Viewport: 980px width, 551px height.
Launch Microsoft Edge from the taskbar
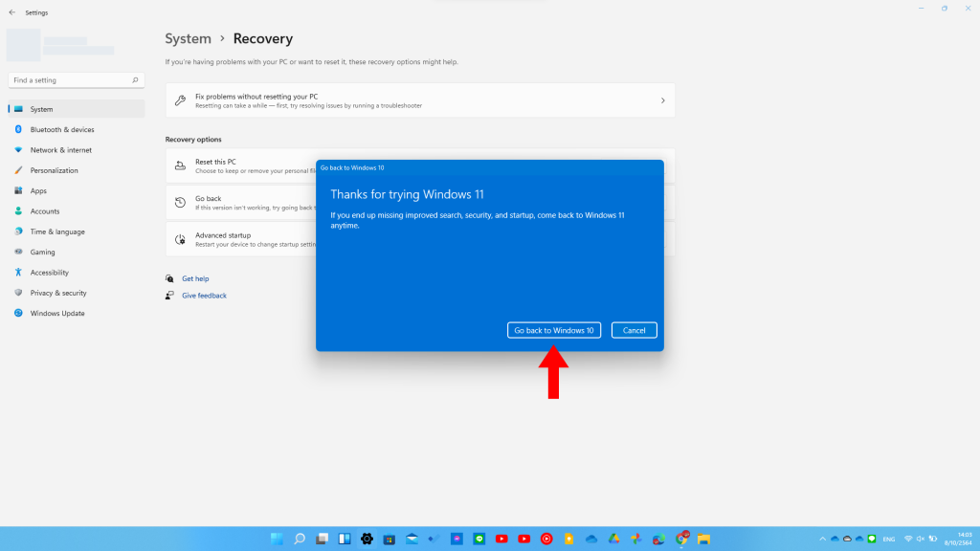coord(658,539)
